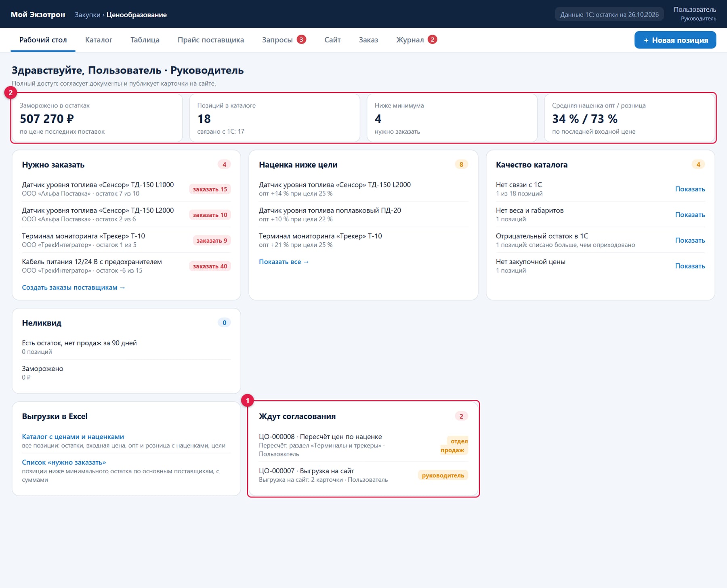Open the Каталог tab
Image resolution: width=727 pixels, height=588 pixels.
(x=99, y=40)
